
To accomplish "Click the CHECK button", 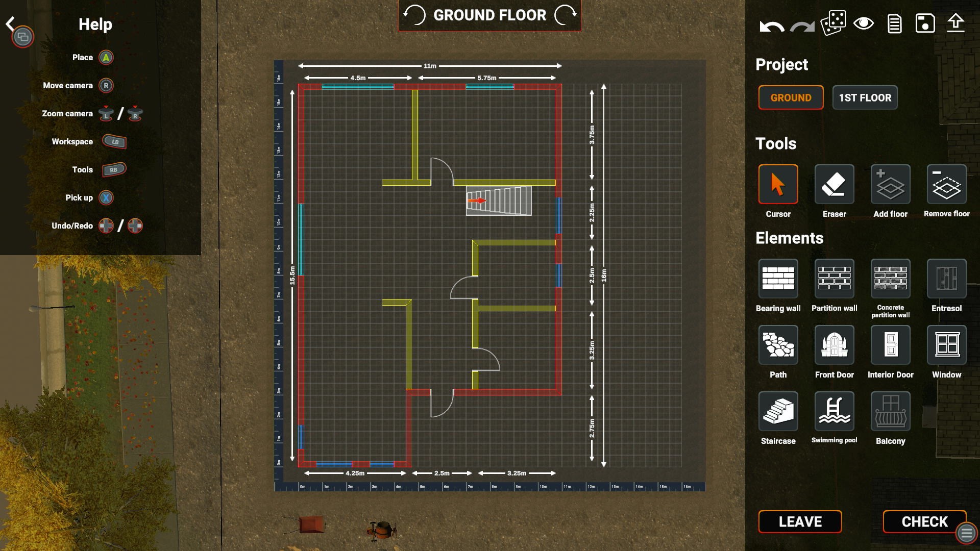I will 925,521.
